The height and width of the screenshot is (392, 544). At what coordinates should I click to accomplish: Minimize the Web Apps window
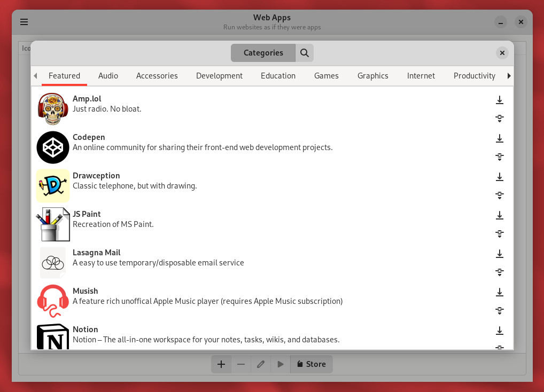[x=501, y=22]
